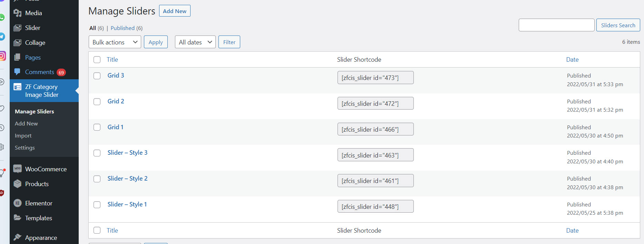
Task: Open Slider – Style 3
Action: click(x=127, y=153)
